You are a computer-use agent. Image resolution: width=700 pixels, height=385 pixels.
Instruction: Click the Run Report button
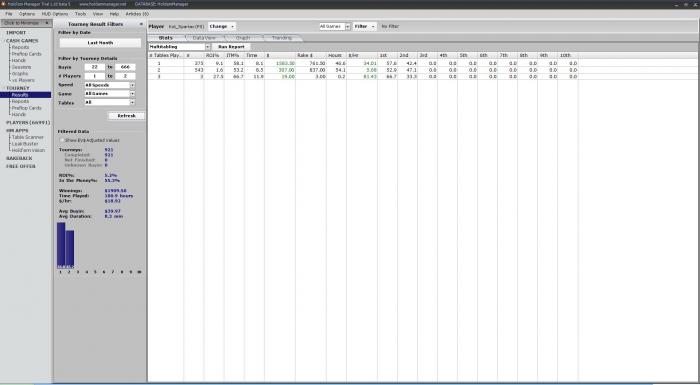pos(231,47)
